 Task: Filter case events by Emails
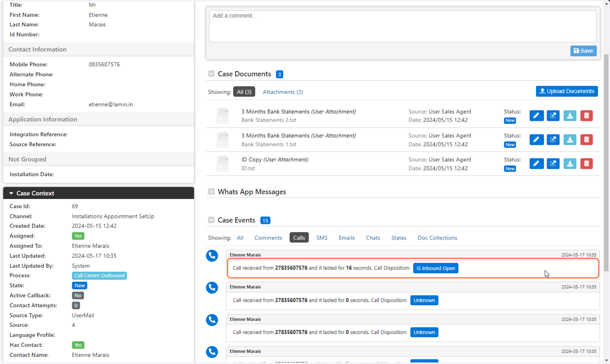[x=347, y=238]
